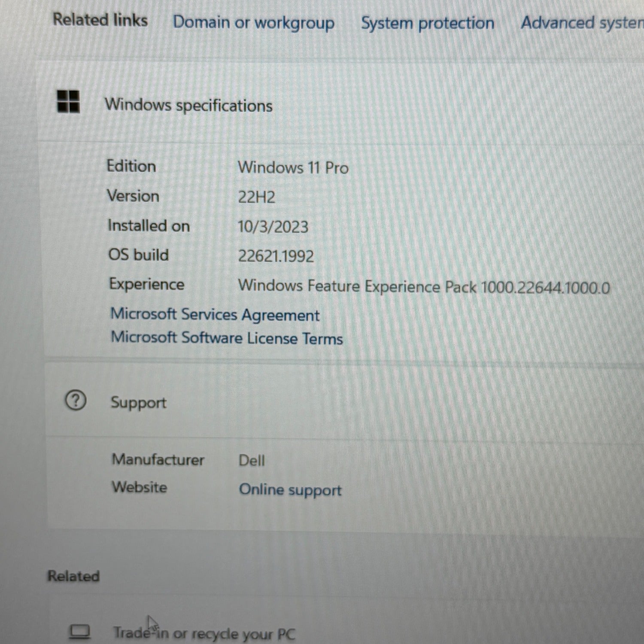Image resolution: width=644 pixels, height=644 pixels.
Task: Click the Experience label
Action: click(x=147, y=284)
